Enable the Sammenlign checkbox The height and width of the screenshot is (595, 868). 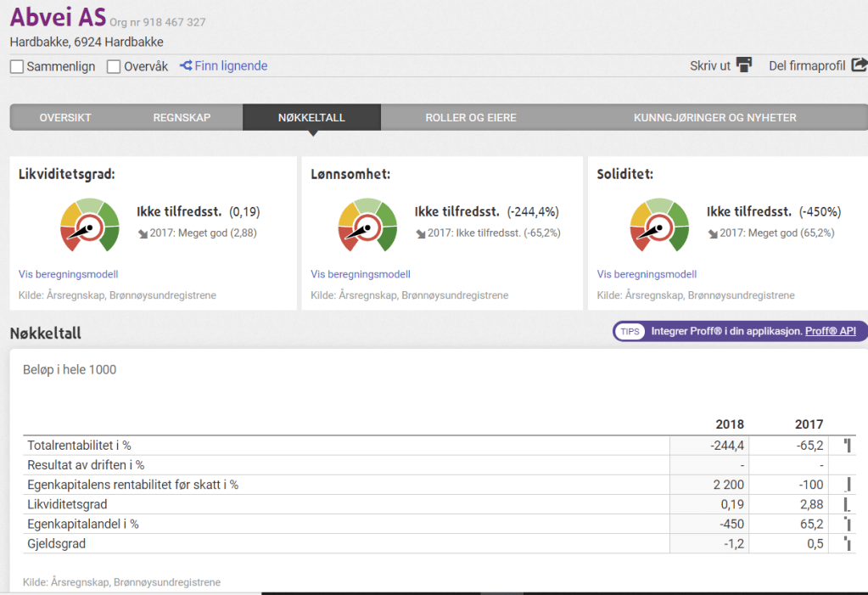pos(17,66)
